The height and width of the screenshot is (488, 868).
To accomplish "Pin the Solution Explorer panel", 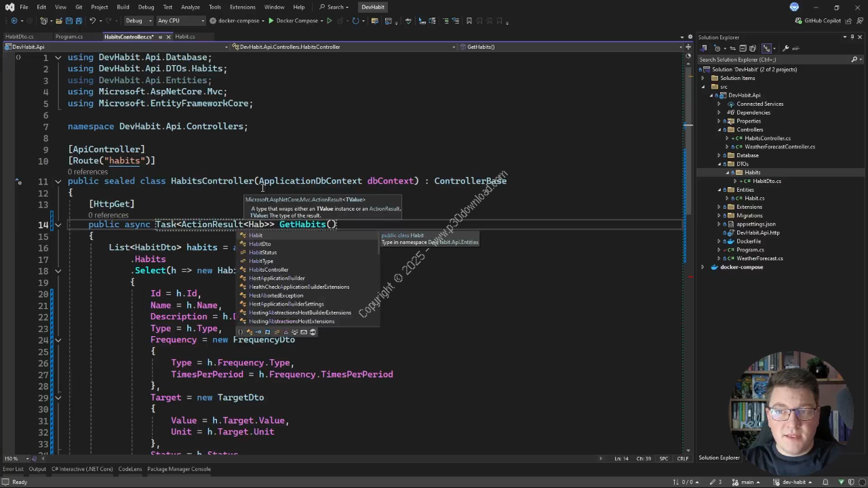I will point(852,37).
